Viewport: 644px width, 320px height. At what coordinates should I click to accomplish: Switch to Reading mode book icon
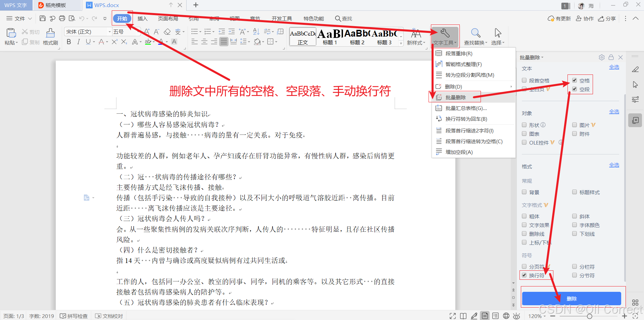click(463, 316)
